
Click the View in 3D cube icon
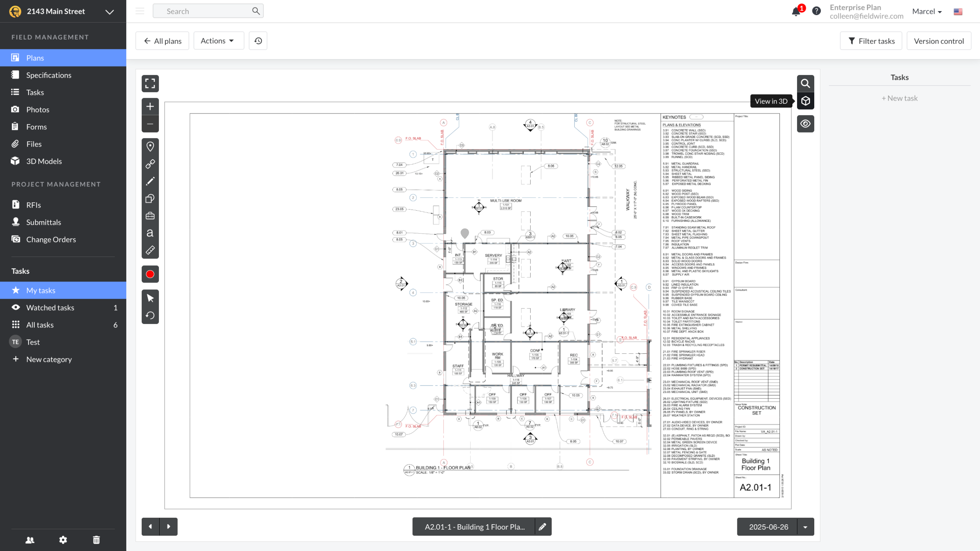click(805, 101)
